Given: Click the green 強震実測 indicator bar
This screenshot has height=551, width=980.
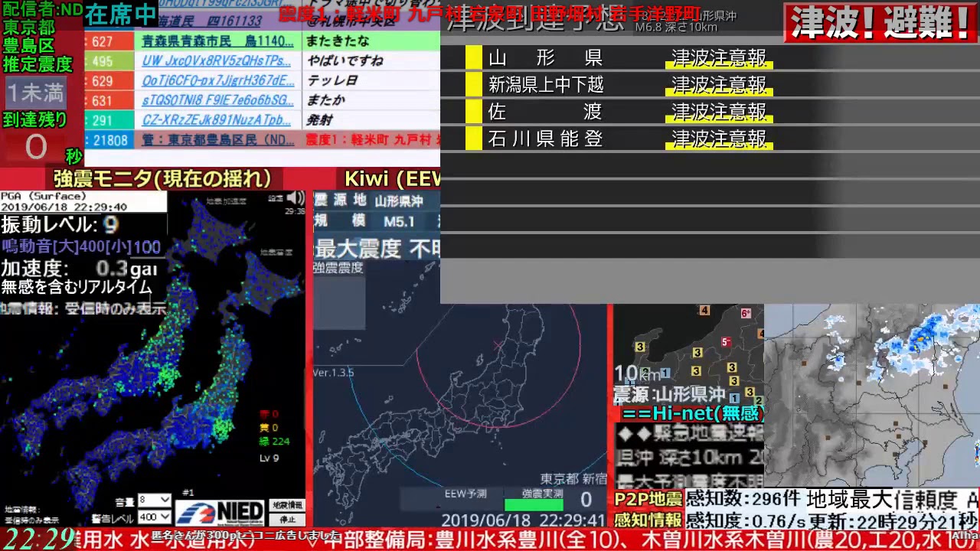Looking at the screenshot, I should tap(534, 504).
